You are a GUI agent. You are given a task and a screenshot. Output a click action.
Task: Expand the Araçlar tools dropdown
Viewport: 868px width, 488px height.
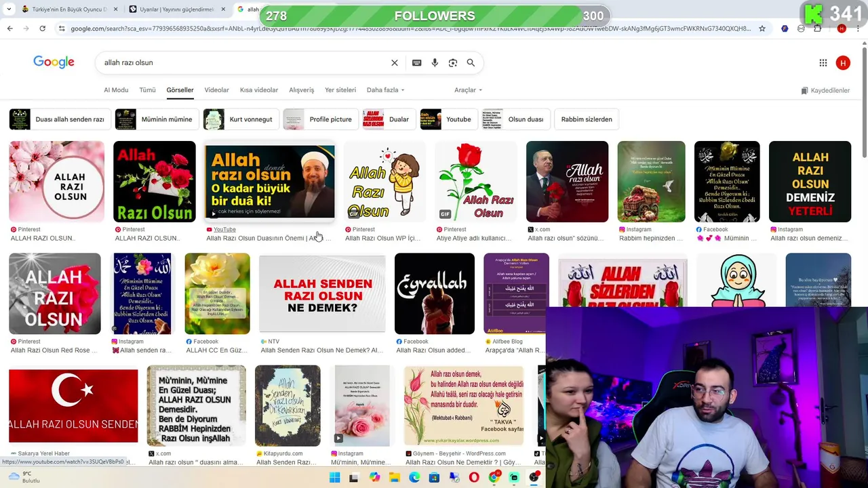tap(468, 89)
